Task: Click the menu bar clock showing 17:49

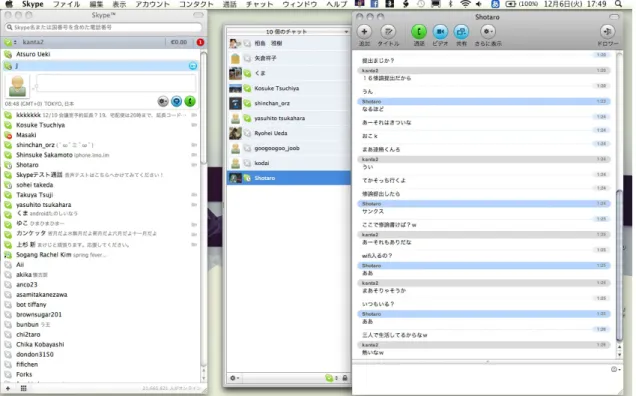Action: click(575, 4)
